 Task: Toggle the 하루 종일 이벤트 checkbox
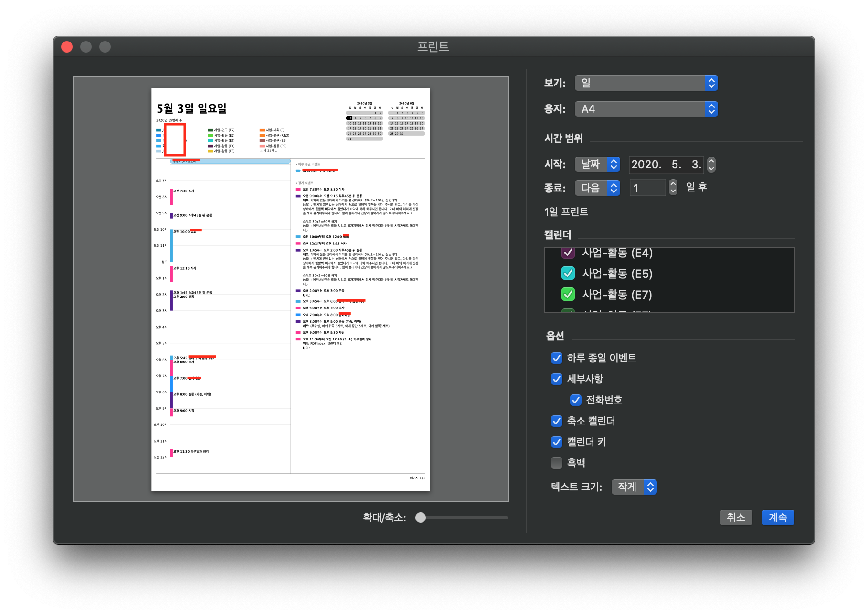point(557,358)
